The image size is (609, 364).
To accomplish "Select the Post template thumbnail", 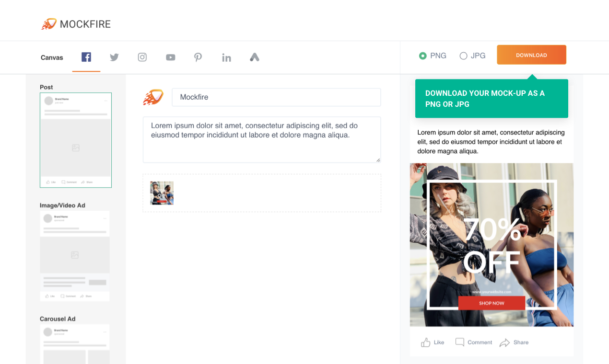I will [76, 140].
